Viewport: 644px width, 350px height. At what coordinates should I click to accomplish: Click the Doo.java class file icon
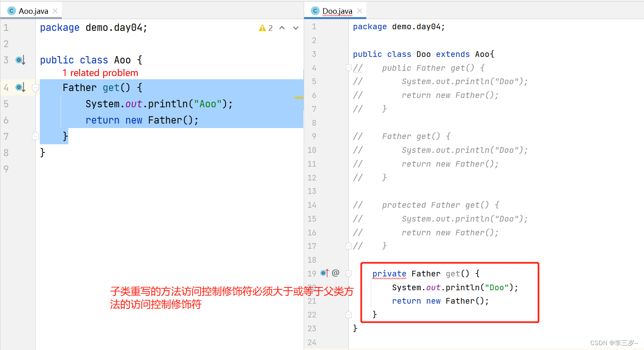[315, 11]
